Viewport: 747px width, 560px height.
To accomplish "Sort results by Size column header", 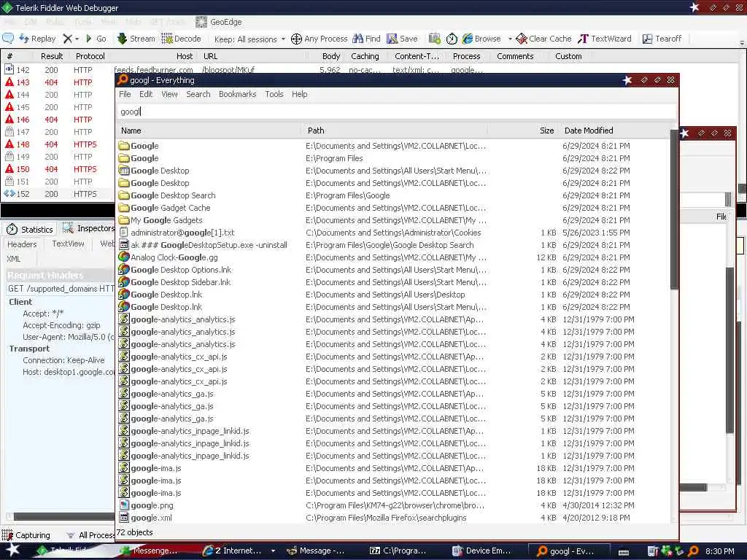I will pyautogui.click(x=522, y=131).
